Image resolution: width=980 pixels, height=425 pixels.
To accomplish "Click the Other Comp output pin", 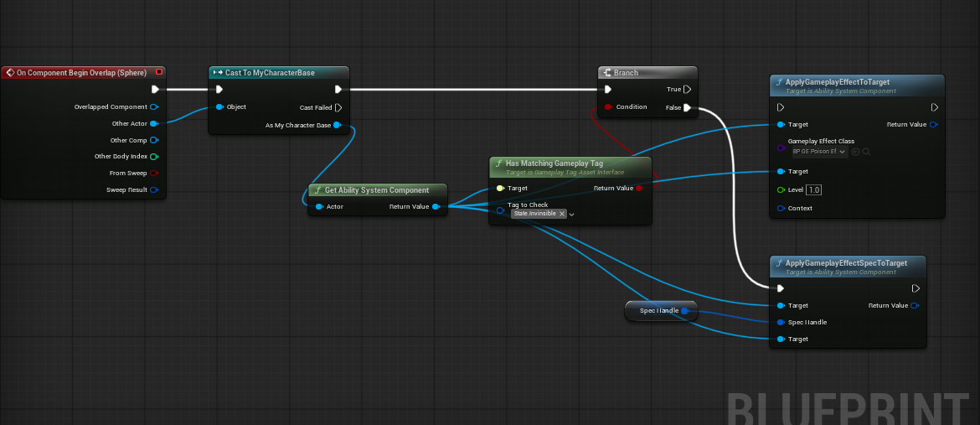I will (x=153, y=140).
